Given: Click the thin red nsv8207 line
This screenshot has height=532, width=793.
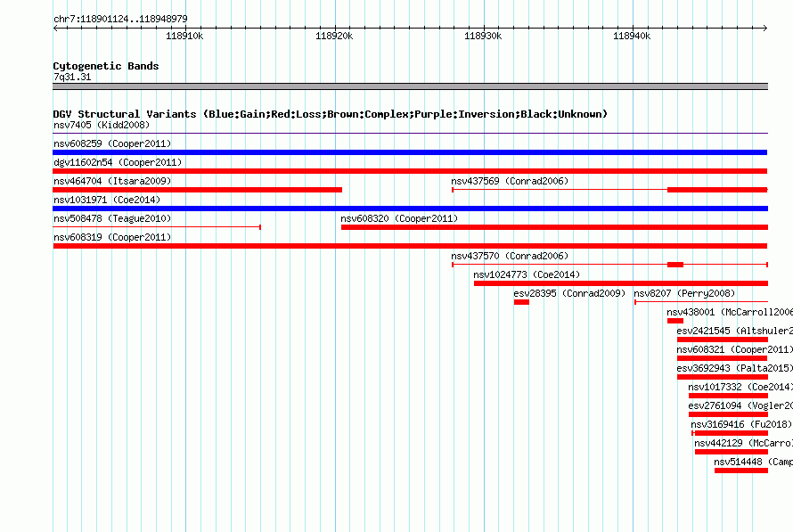Looking at the screenshot, I should [x=701, y=302].
